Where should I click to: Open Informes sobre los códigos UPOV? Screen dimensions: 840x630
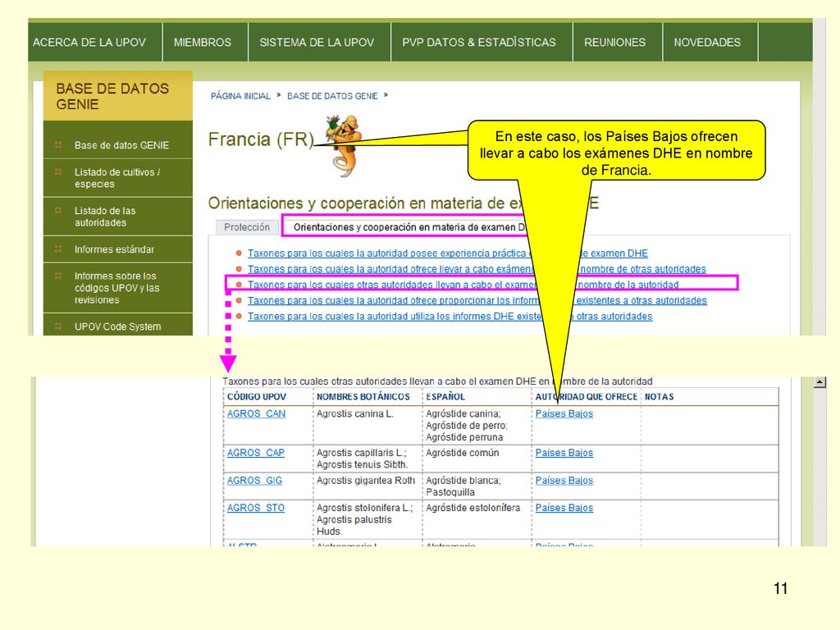116,288
